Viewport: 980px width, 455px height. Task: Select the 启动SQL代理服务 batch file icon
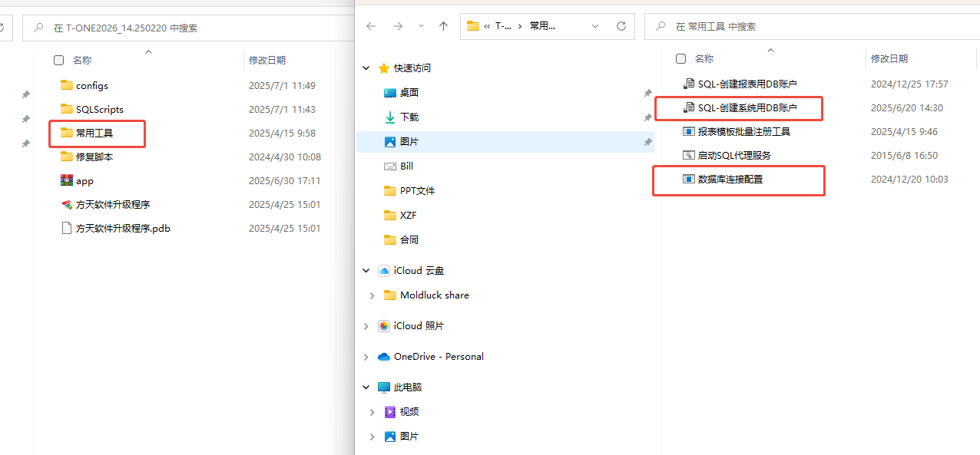click(x=689, y=155)
